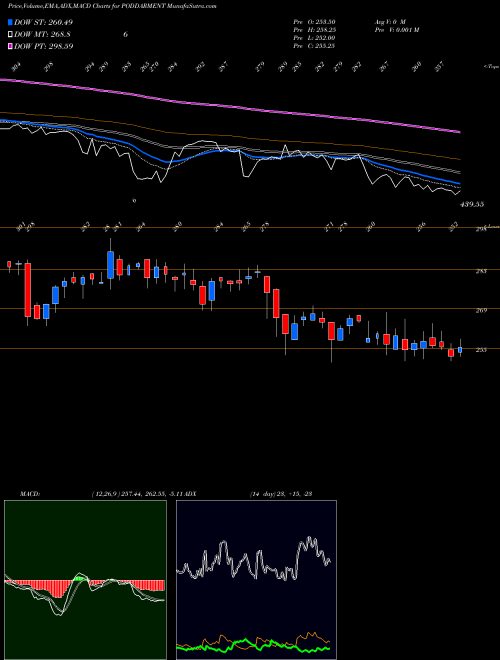Click the magenta DOW PT legend swatch
This screenshot has height=660, width=500.
pos(10,46)
